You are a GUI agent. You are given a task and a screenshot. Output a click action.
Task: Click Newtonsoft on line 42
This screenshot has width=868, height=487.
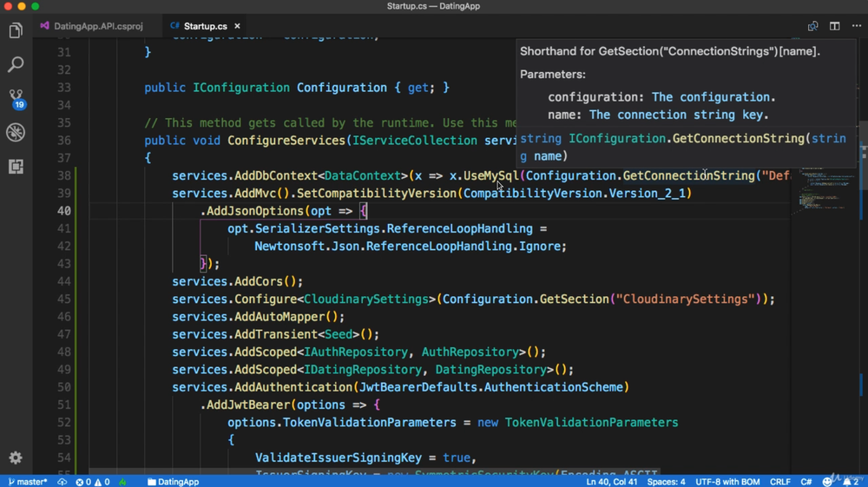pos(290,247)
